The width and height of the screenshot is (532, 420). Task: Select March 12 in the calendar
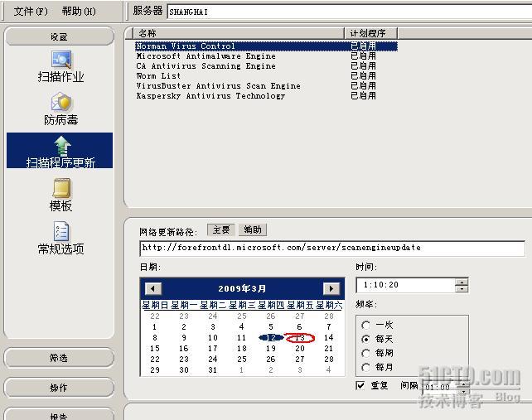coord(271,337)
